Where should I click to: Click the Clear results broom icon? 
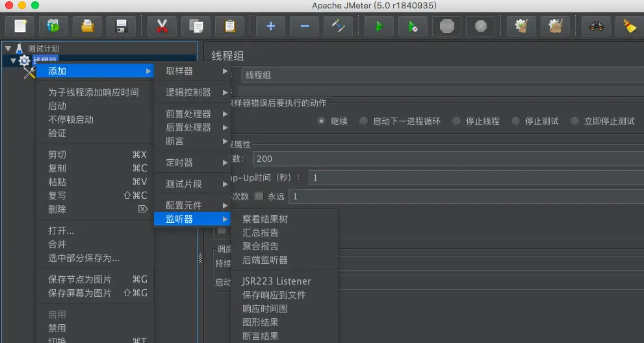522,26
